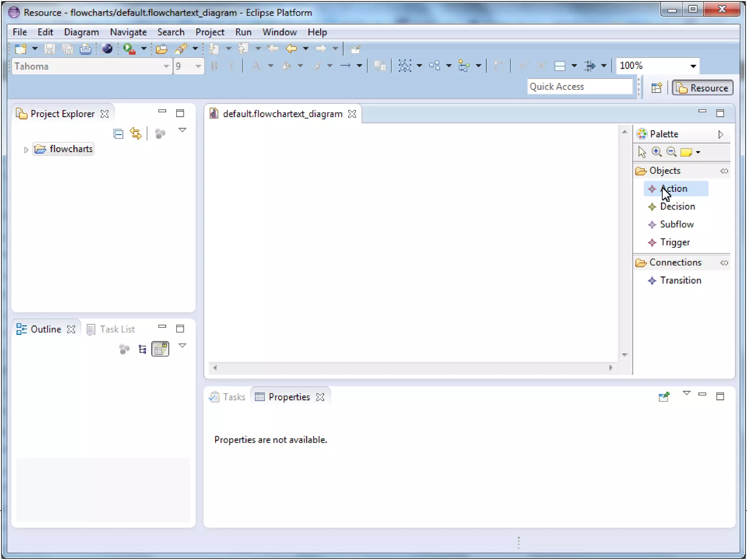Choose the Select arrow tool in Palette
Image resolution: width=747 pixels, height=560 pixels.
coord(642,152)
